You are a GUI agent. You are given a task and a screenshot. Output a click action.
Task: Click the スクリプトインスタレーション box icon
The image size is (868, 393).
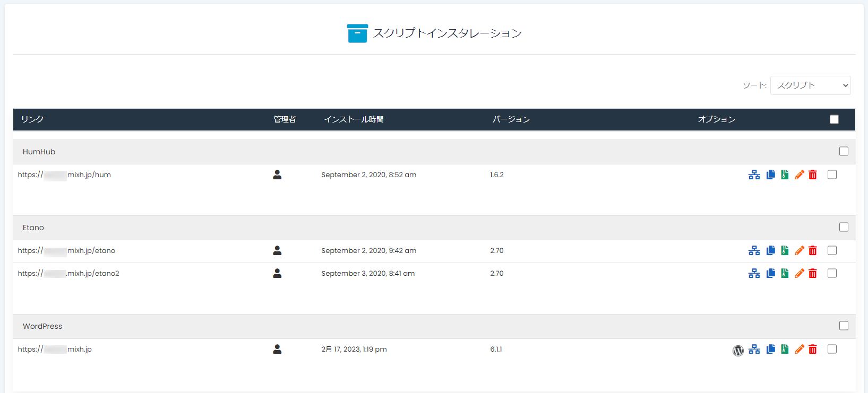357,33
